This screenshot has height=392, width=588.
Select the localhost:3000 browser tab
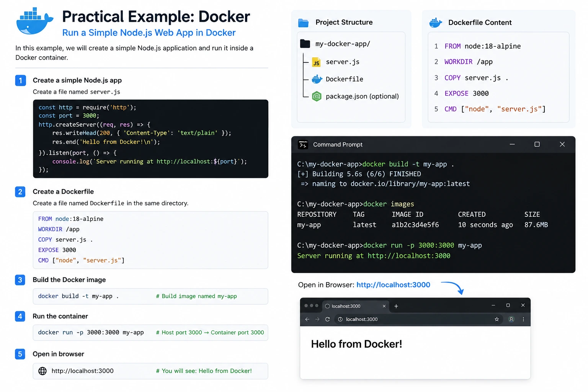[356, 306]
